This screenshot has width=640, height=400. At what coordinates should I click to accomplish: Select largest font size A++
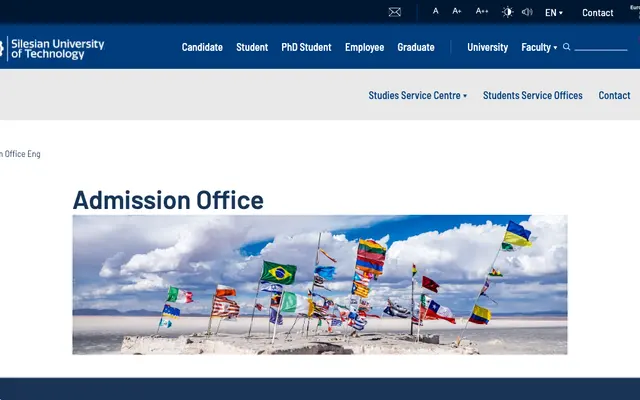coord(482,11)
